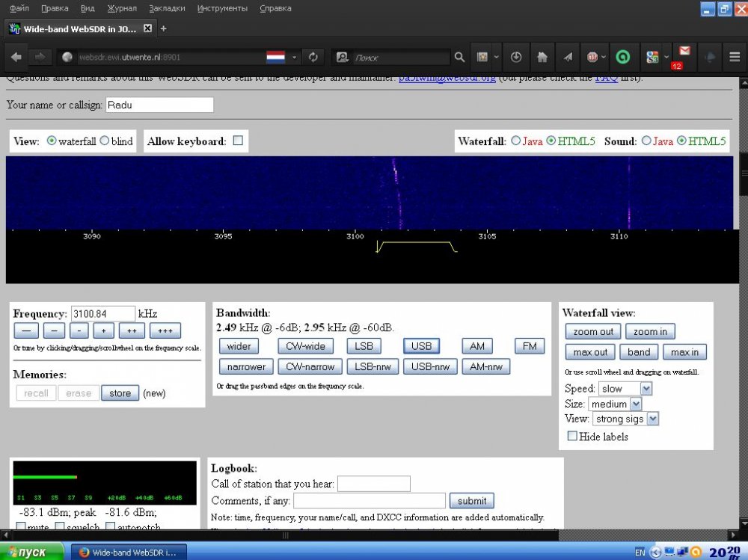
Task: Open the browser hamburger menu
Action: [x=735, y=57]
